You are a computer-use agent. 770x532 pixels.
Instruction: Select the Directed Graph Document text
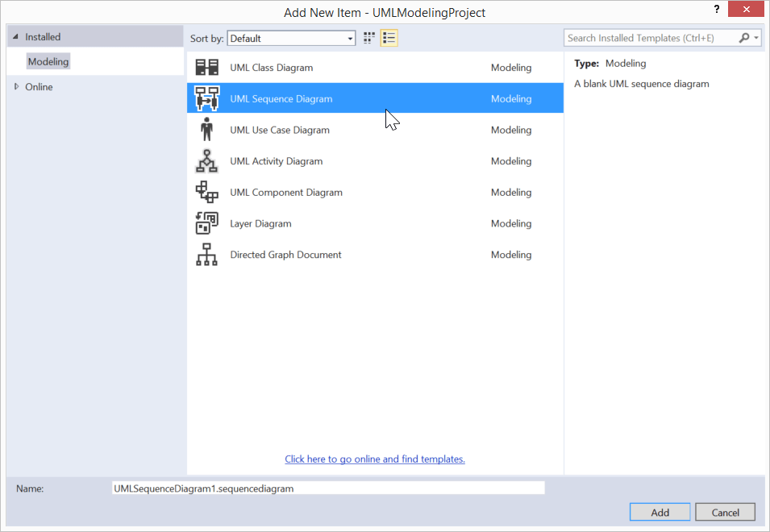[x=285, y=255]
